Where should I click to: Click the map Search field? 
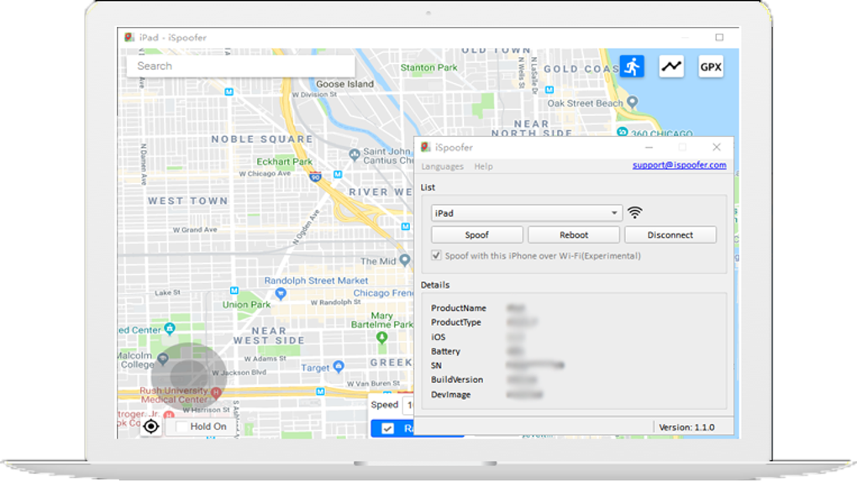240,66
